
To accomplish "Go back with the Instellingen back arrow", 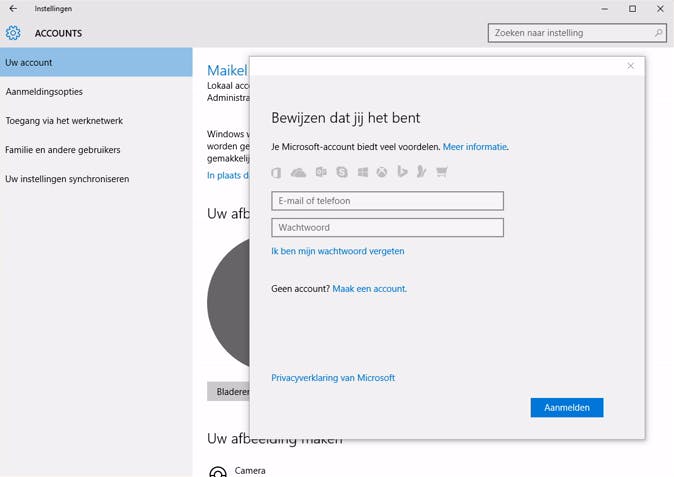I will [x=13, y=9].
